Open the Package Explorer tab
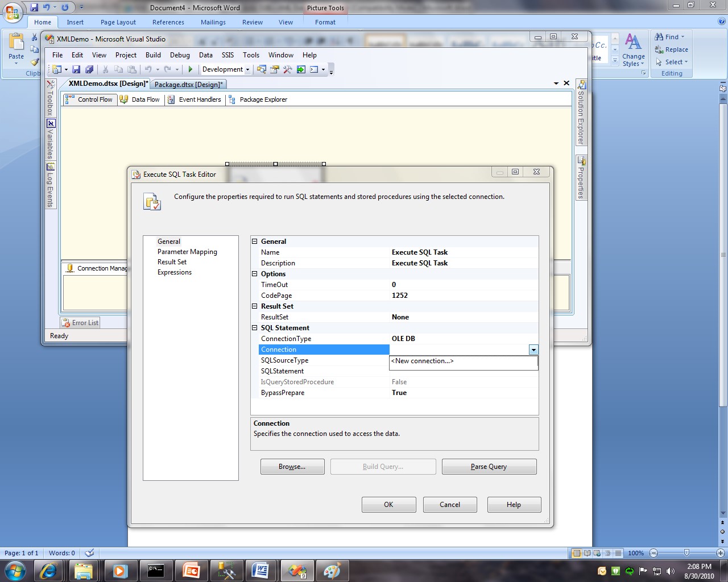The height and width of the screenshot is (582, 728). pyautogui.click(x=258, y=99)
